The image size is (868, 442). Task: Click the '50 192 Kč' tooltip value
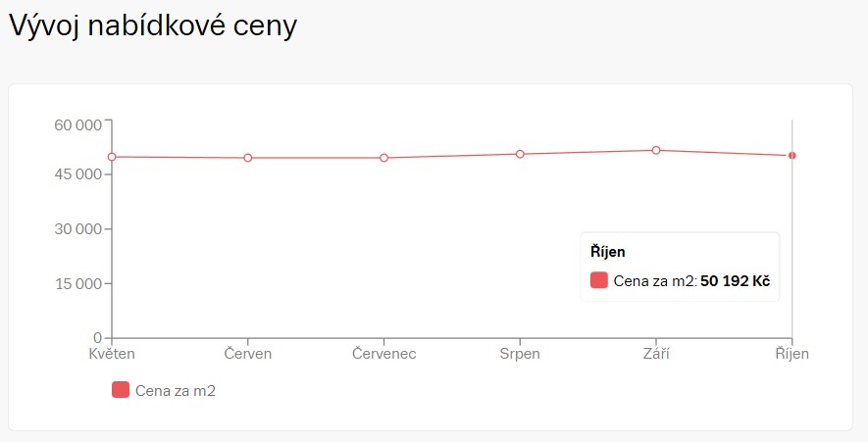point(735,281)
